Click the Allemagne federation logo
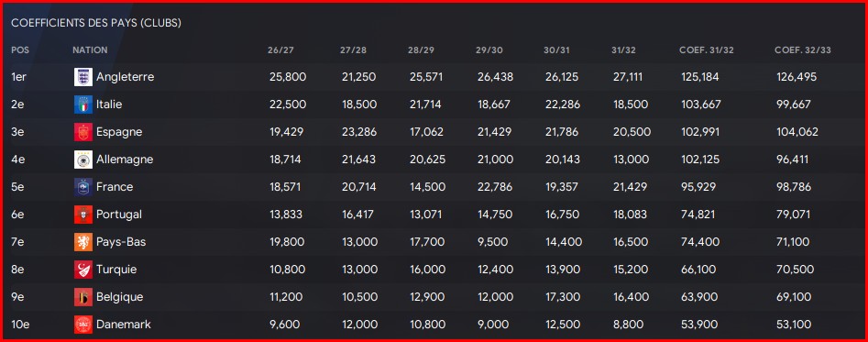 [83, 160]
